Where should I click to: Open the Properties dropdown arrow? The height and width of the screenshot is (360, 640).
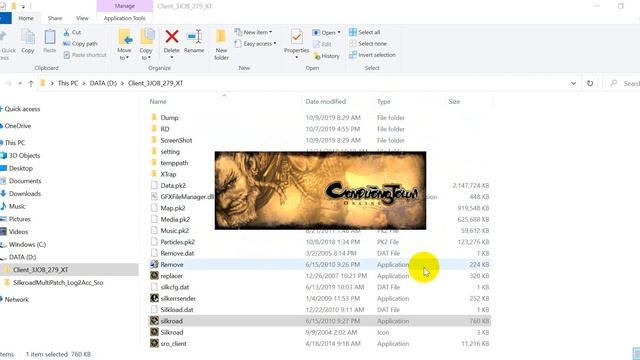tap(297, 58)
